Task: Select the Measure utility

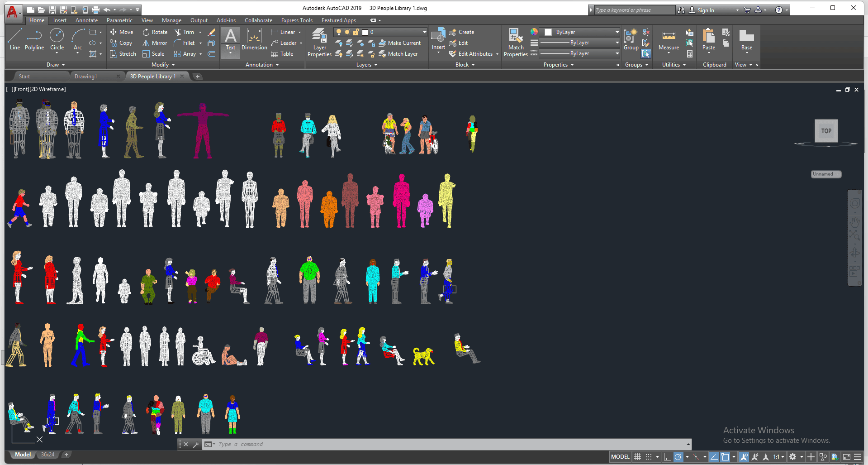Action: 669,41
